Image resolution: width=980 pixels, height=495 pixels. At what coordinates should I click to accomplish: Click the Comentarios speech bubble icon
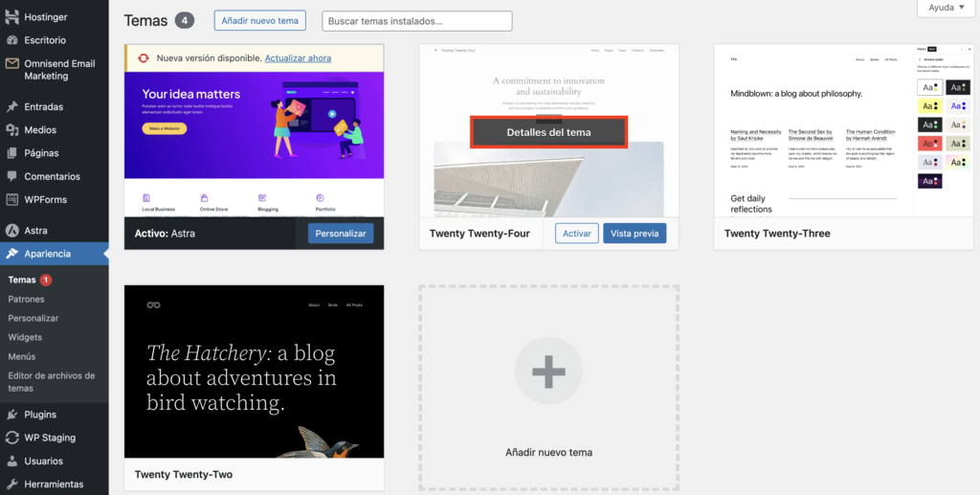11,176
